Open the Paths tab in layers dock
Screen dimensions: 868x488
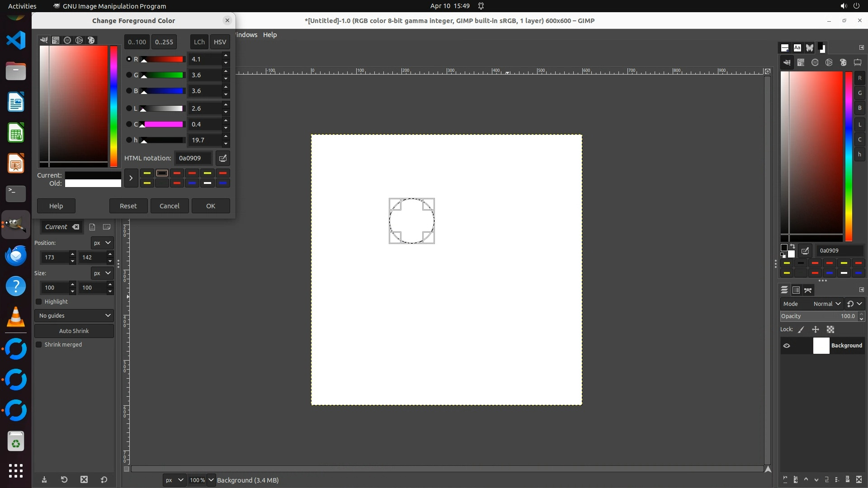pyautogui.click(x=808, y=290)
